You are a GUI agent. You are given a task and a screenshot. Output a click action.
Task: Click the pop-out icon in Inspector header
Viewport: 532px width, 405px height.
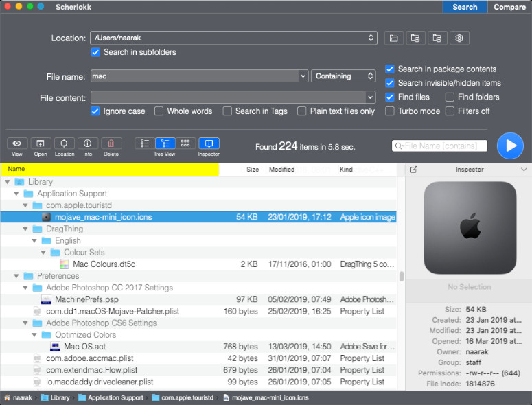(x=414, y=170)
